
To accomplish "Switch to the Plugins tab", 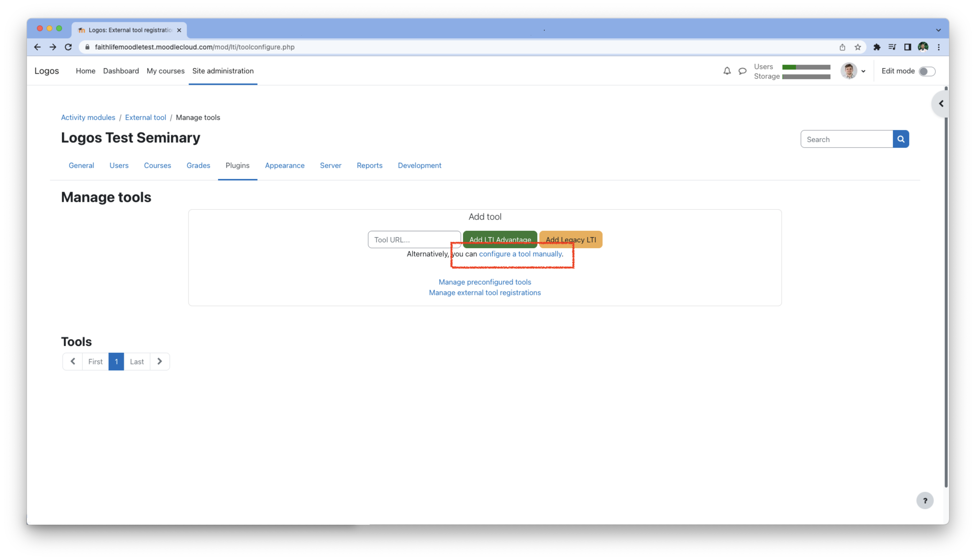I will (x=238, y=165).
